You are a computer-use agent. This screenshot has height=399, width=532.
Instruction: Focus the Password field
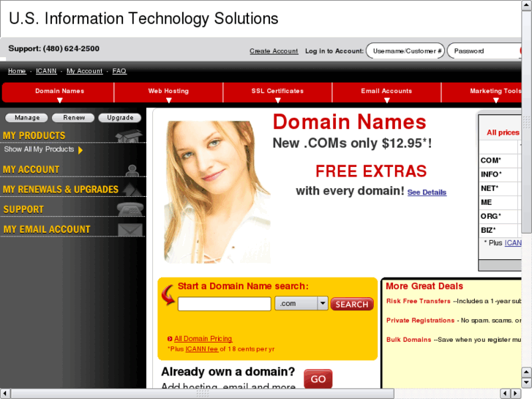tap(484, 51)
